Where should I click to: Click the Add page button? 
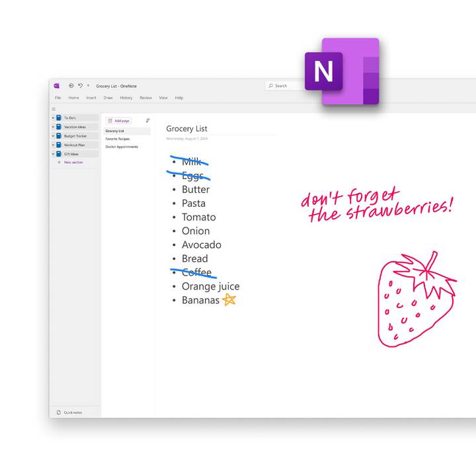tap(119, 121)
